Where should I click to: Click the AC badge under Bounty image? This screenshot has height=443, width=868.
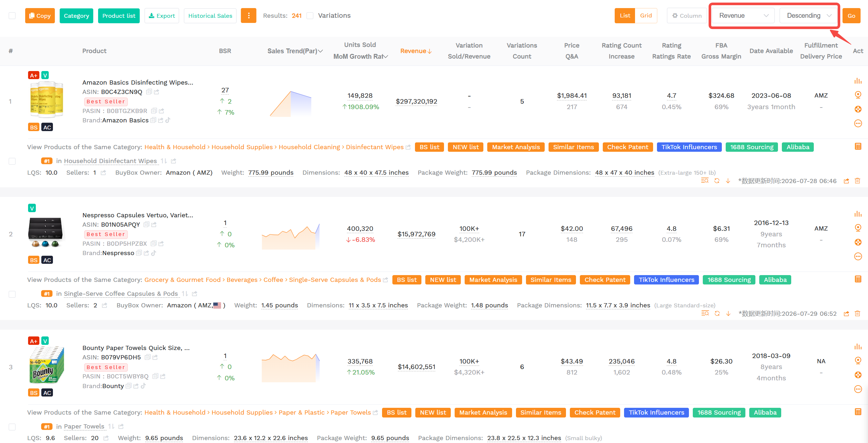[x=47, y=393]
